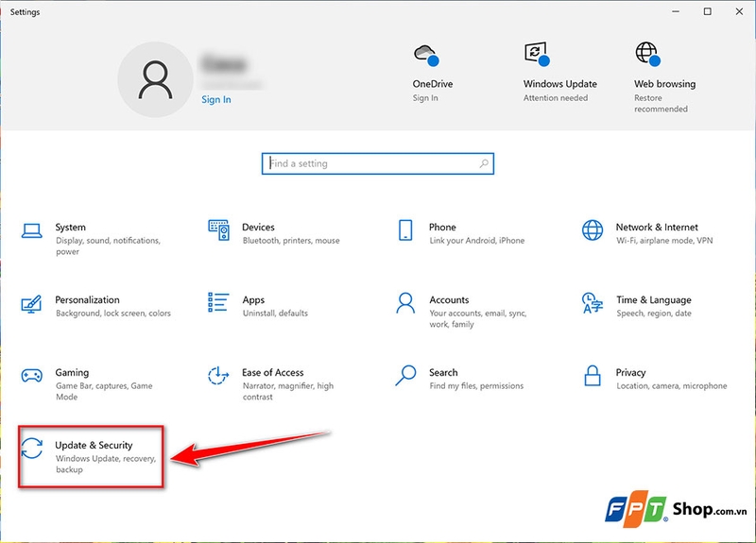Click the Windows Update header label
Screen dimensions: 756x543
[560, 84]
